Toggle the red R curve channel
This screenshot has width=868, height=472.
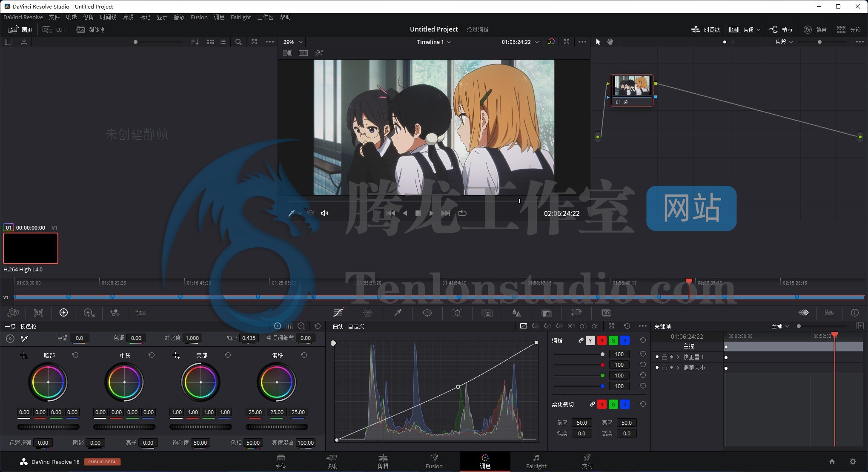coord(602,340)
